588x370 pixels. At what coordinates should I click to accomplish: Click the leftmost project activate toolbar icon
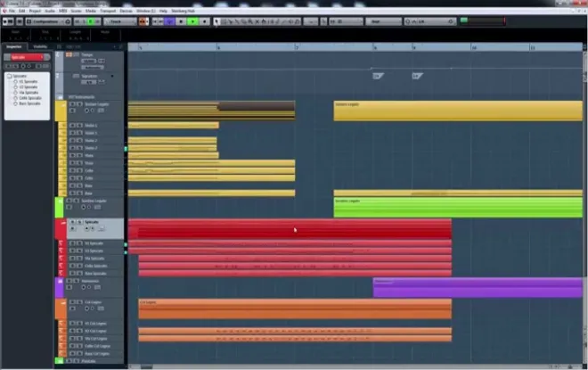tap(4, 21)
